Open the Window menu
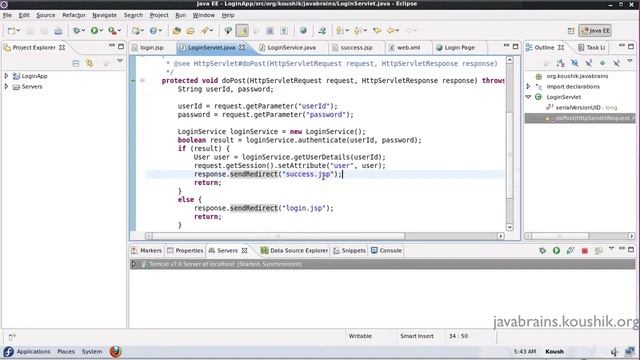Screen dimensions: 640x360 pyautogui.click(x=203, y=15)
